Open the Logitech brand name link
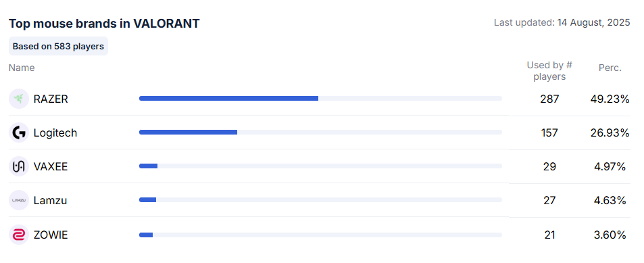644x263 pixels. 55,133
